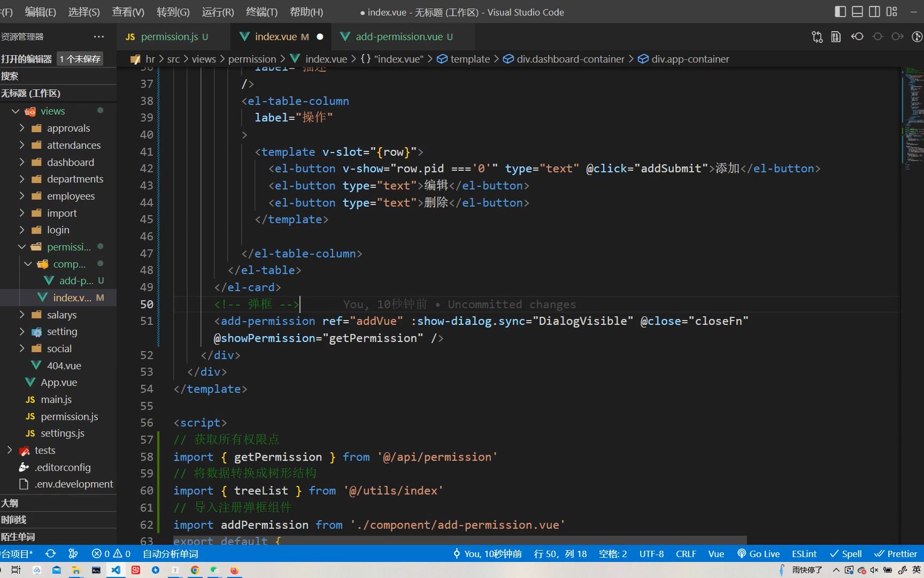The height and width of the screenshot is (578, 924).
Task: Open App.vue file in explorer
Action: click(x=58, y=382)
